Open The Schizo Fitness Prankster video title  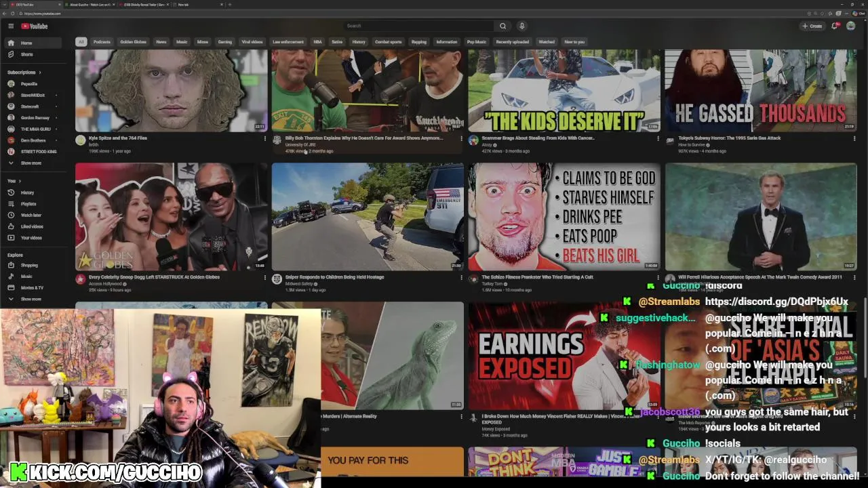pyautogui.click(x=537, y=277)
